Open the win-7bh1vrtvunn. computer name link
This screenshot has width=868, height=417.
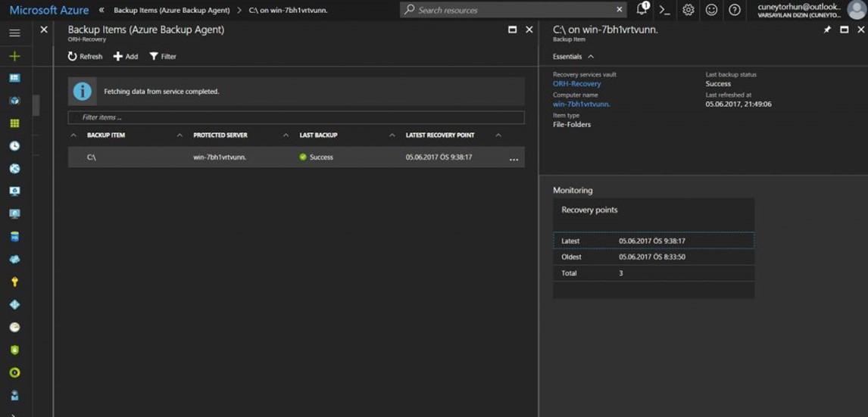coord(581,104)
